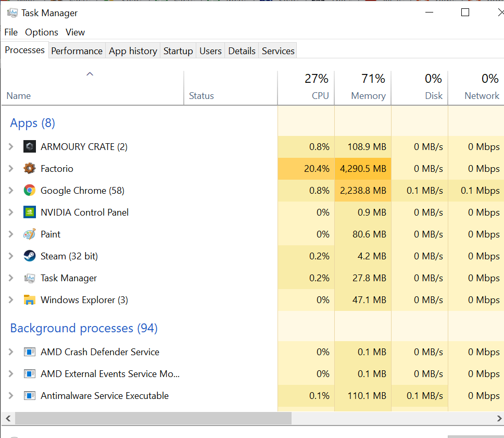Expand the ARMOURY CRATE (2) process group
Screen dimensions: 504x438
pos(11,147)
